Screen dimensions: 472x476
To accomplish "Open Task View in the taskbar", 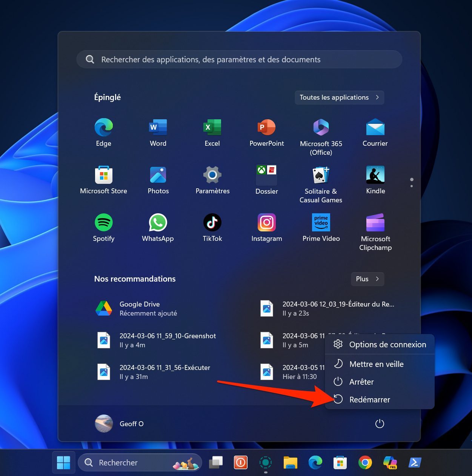I will [x=216, y=462].
